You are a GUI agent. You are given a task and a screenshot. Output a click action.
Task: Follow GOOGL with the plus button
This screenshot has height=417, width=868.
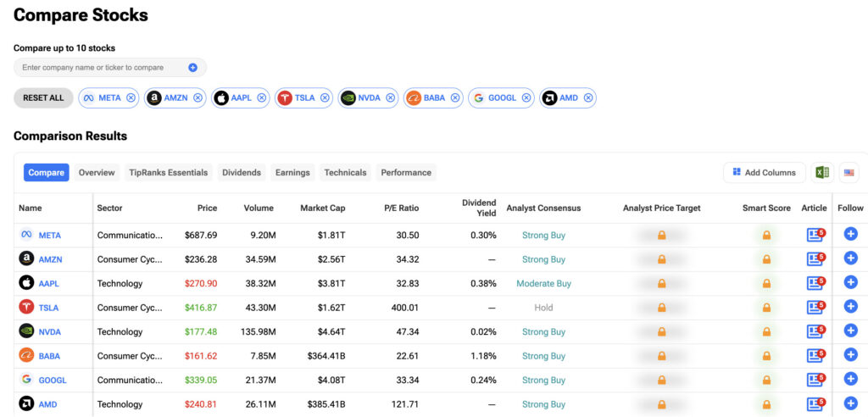click(x=851, y=380)
